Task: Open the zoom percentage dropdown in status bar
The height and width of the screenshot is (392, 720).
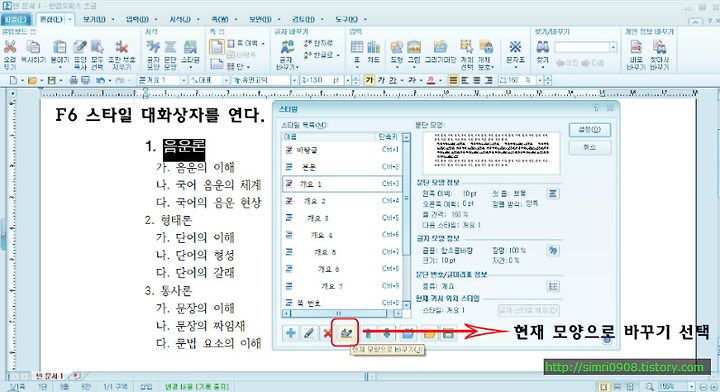Action: tap(691, 386)
